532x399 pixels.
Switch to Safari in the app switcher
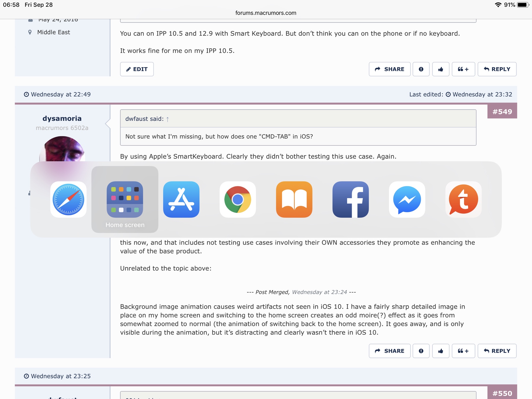(x=68, y=199)
